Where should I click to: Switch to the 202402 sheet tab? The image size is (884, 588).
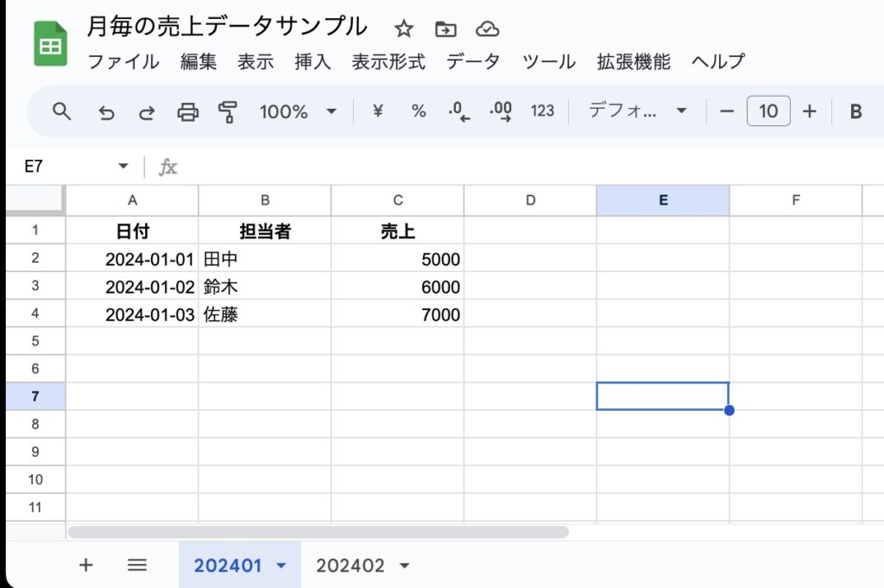point(350,566)
